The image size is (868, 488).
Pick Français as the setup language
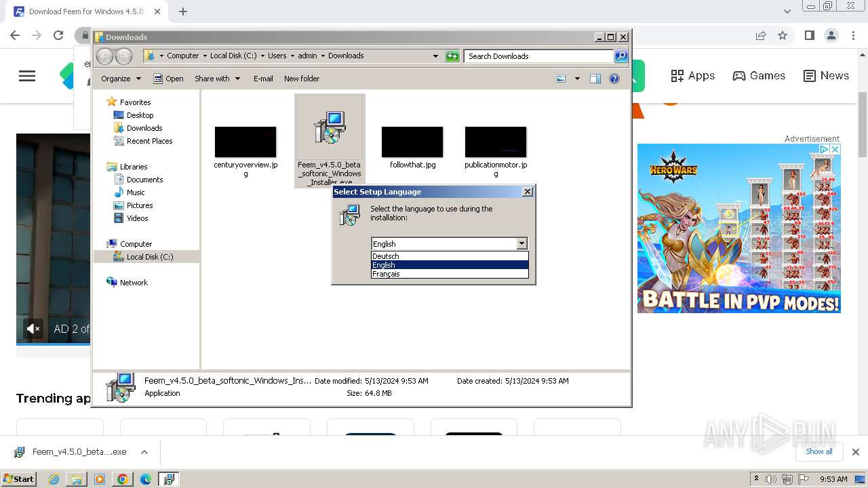[x=450, y=274]
